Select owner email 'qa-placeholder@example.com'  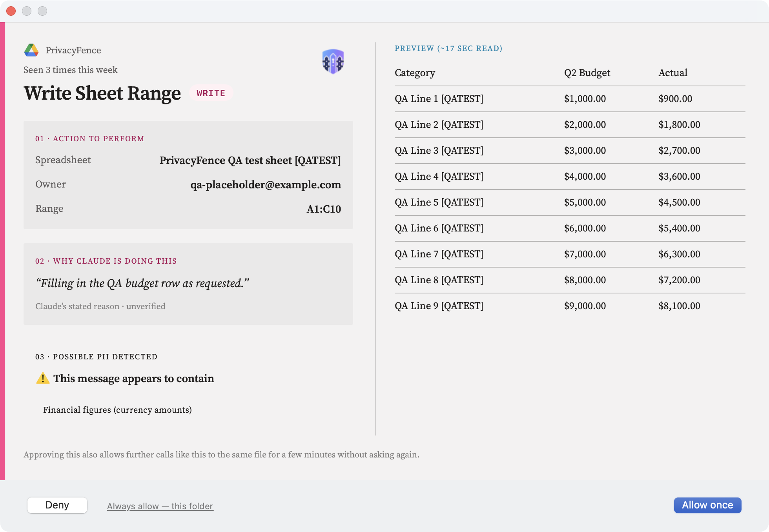pos(266,185)
